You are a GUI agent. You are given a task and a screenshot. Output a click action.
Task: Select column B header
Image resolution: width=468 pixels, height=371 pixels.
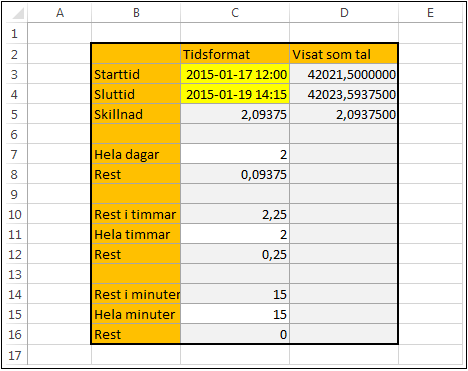coord(136,13)
